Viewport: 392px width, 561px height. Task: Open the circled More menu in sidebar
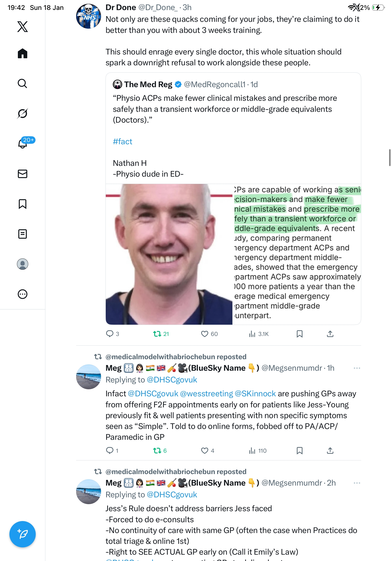[23, 294]
